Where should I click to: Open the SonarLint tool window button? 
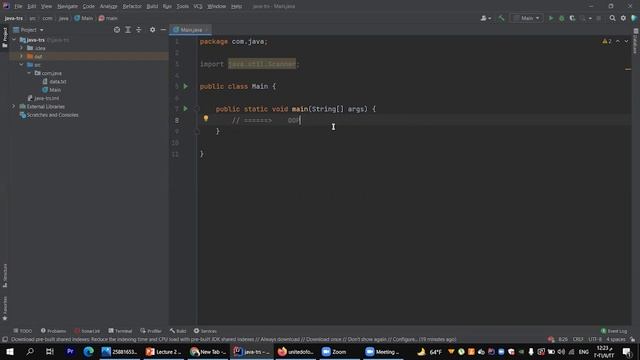(87, 331)
